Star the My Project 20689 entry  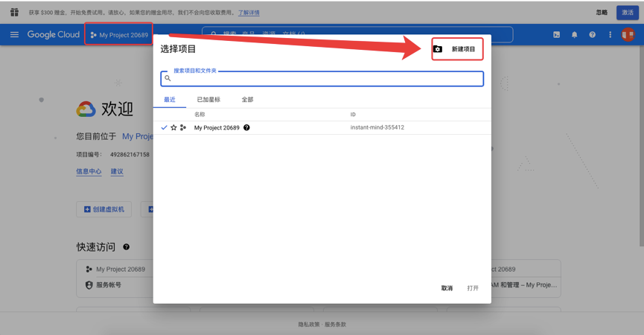(173, 128)
